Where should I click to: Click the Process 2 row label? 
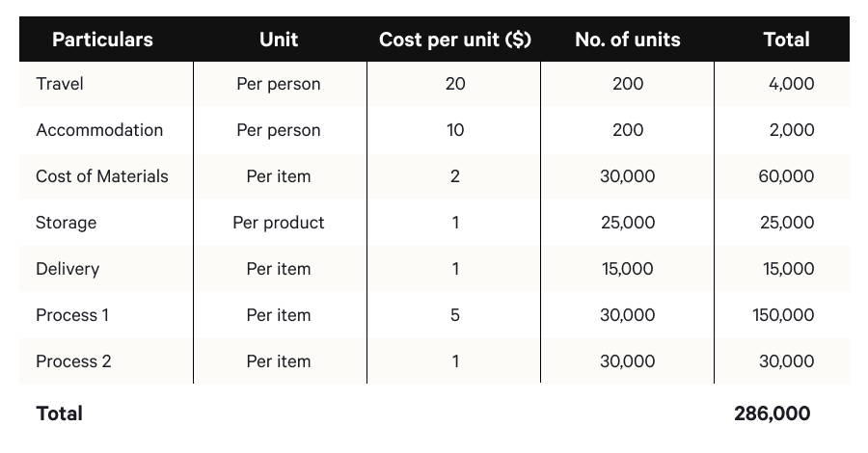click(x=73, y=361)
